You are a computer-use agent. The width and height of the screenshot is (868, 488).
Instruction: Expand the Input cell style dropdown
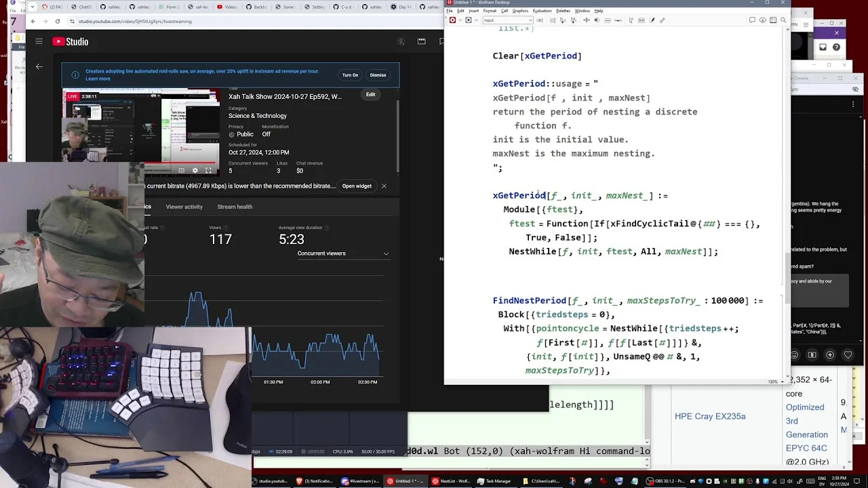(x=508, y=20)
